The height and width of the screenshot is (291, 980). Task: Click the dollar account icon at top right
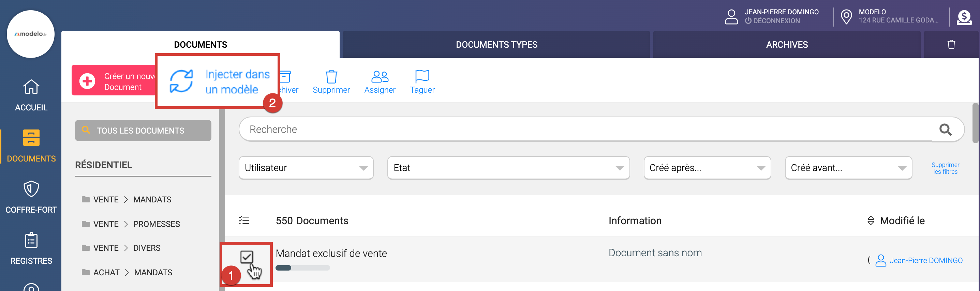click(x=964, y=17)
